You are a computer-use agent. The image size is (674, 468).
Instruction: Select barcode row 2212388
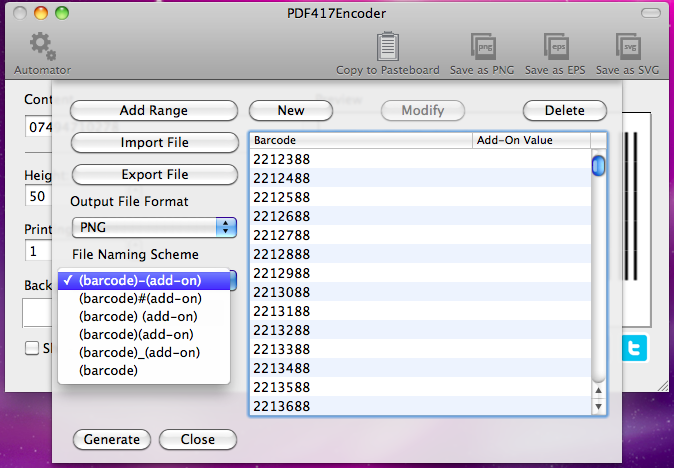[x=420, y=159]
